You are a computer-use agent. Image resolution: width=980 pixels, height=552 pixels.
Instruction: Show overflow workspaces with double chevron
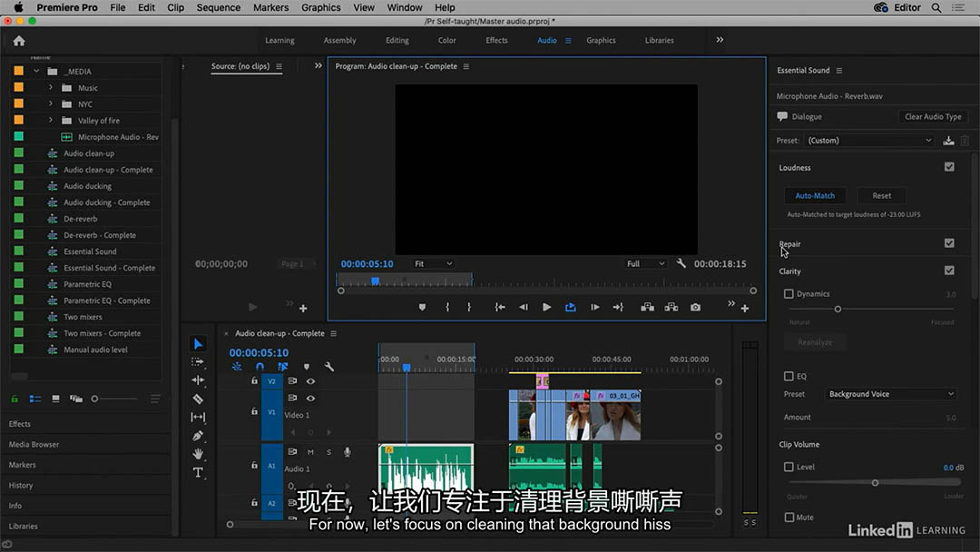720,40
